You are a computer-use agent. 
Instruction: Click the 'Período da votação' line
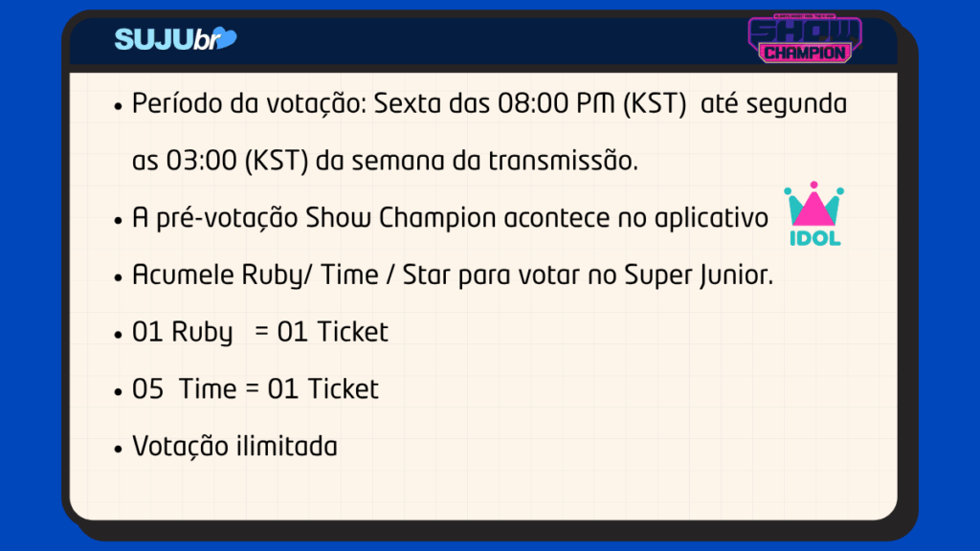coord(489,103)
